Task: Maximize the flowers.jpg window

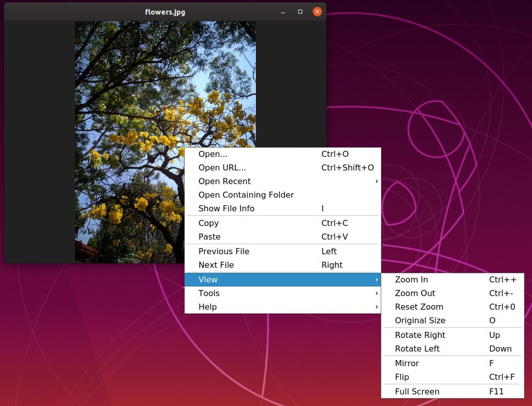Action: pyautogui.click(x=300, y=12)
